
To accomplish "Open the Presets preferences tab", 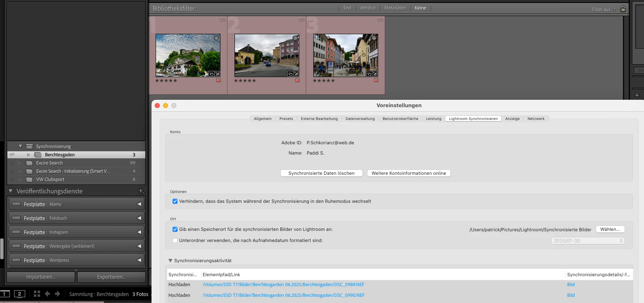I will tap(286, 119).
